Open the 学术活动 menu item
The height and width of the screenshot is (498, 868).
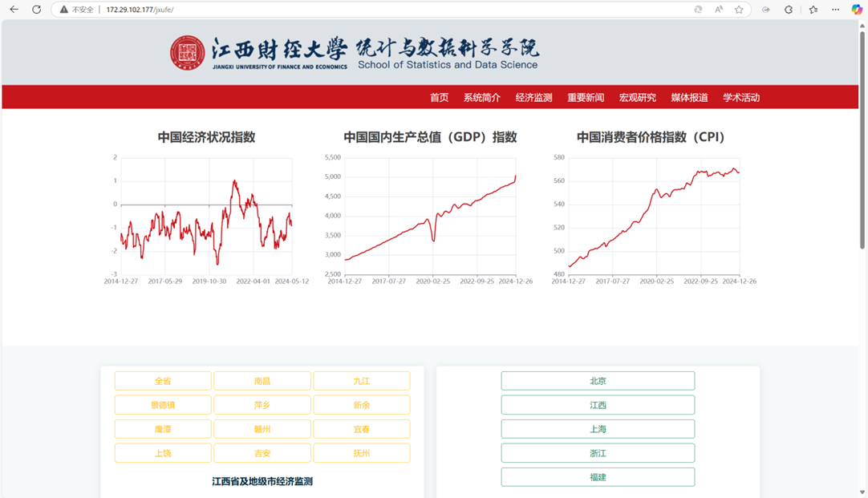[x=740, y=98]
